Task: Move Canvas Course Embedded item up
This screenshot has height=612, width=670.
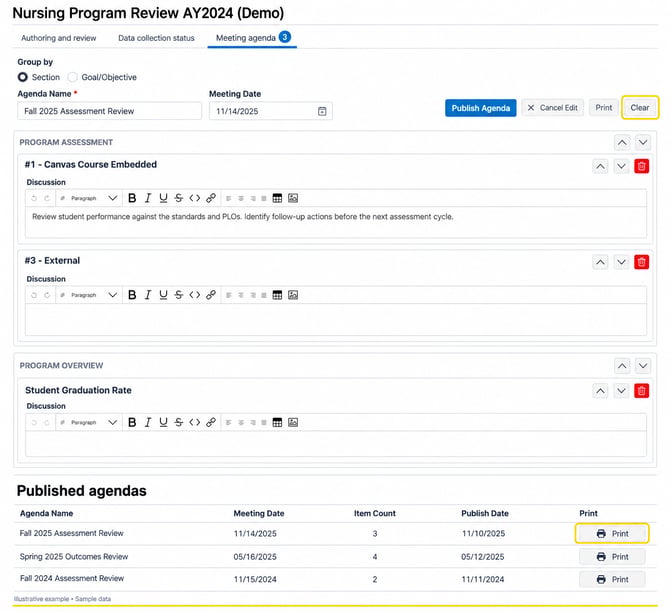Action: pyautogui.click(x=600, y=166)
